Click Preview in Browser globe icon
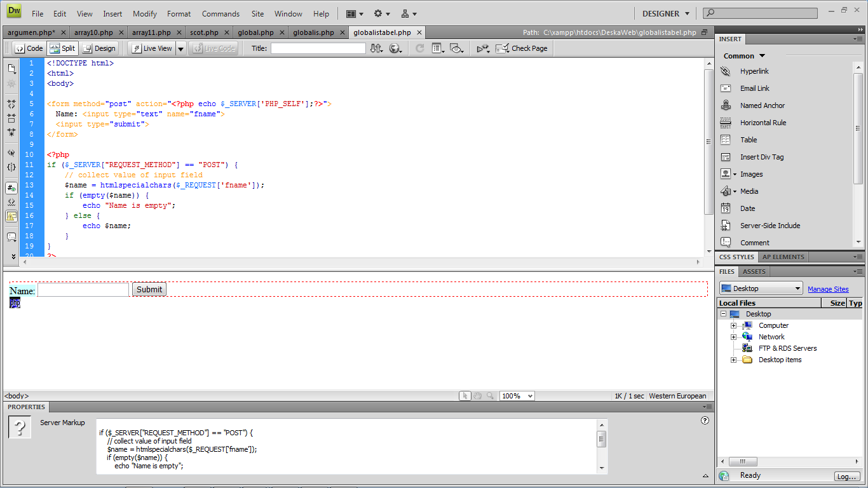This screenshot has height=488, width=868. tap(395, 48)
